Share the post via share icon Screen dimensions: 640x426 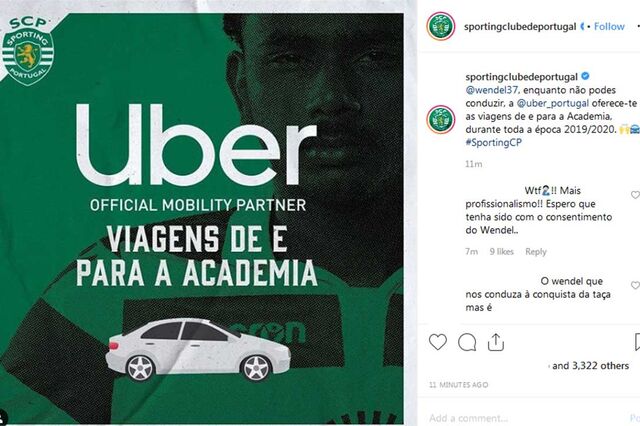(x=496, y=342)
